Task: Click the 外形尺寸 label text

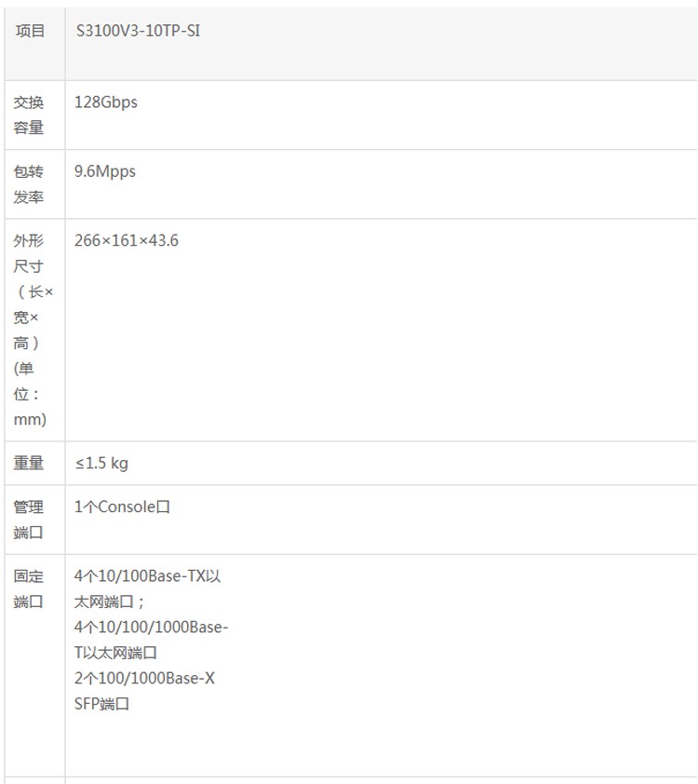Action: tap(29, 253)
